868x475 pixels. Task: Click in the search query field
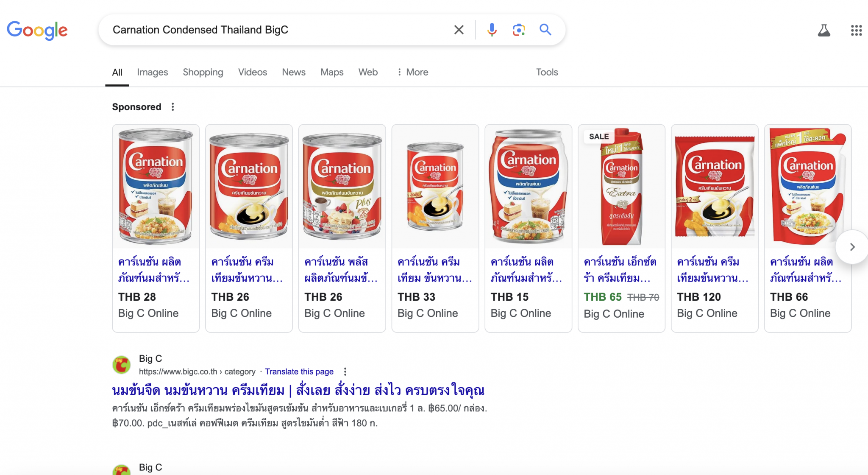275,30
